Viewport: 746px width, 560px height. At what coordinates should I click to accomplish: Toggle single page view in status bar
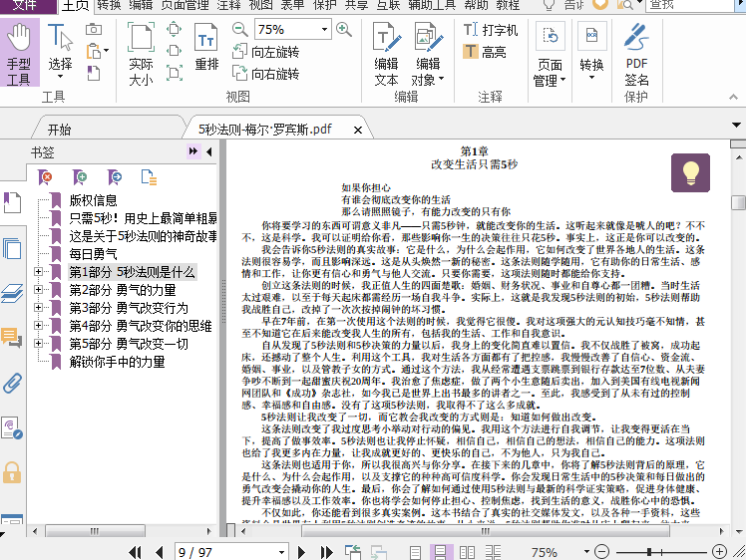point(416,552)
